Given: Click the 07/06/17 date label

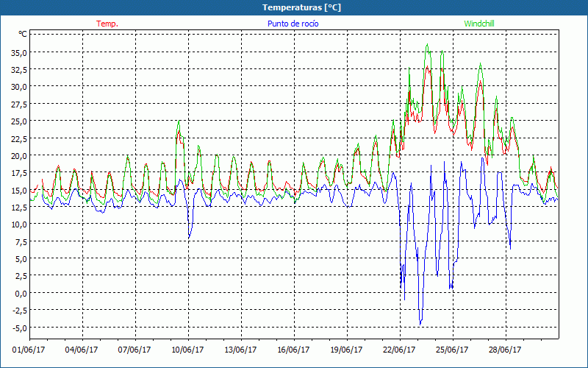Looking at the screenshot, I should 135,350.
